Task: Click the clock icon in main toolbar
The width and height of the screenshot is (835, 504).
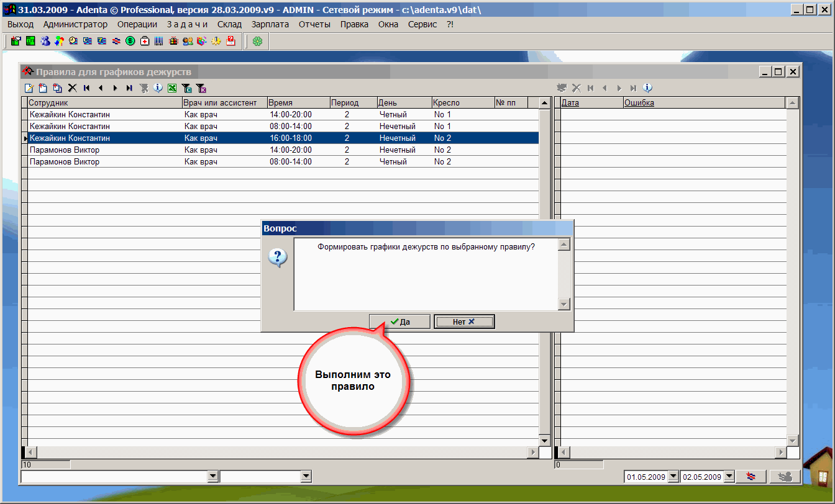Action: tap(73, 42)
